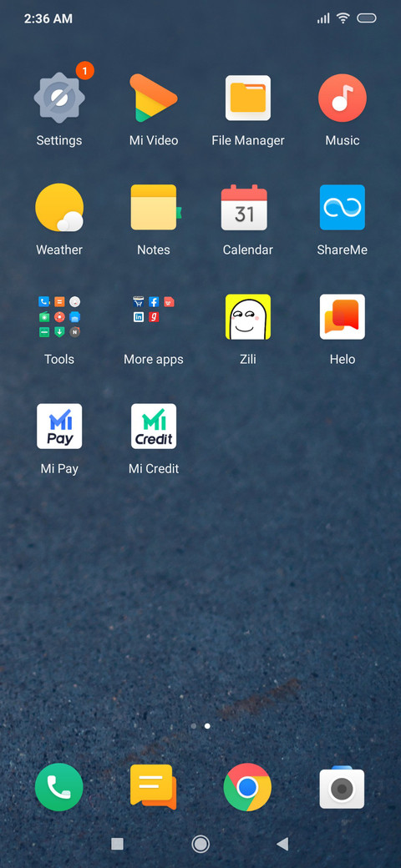Open the Mi Credit app

click(154, 426)
